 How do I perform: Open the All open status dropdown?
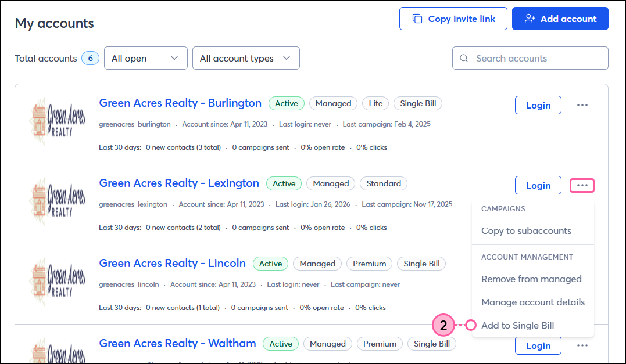click(x=146, y=58)
